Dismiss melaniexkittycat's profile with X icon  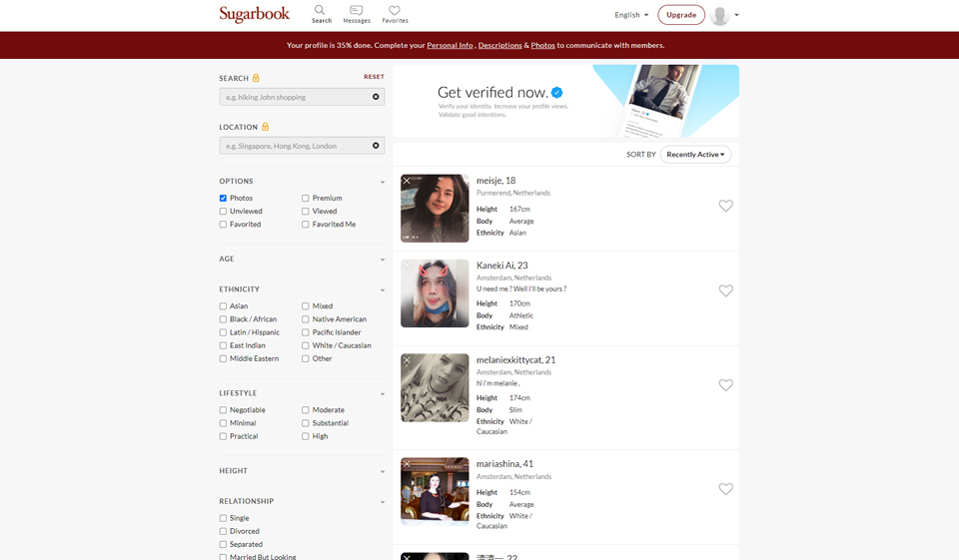coord(407,360)
